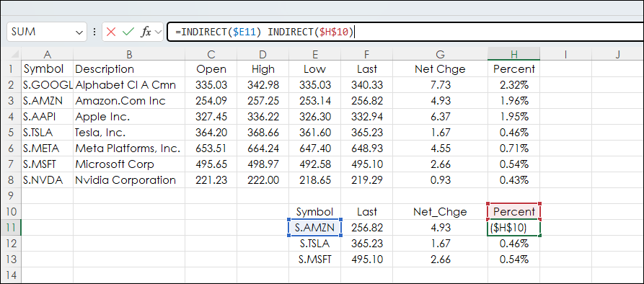Select the Alphabet Cl A Cmn cell
This screenshot has height=284, width=644.
click(129, 84)
